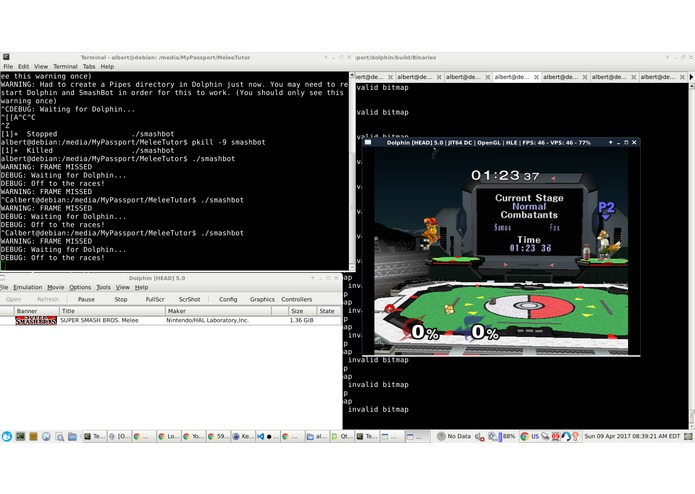Screen dimensions: 695x494
Task: Click the 'No Data' tray indicator
Action: (454, 436)
